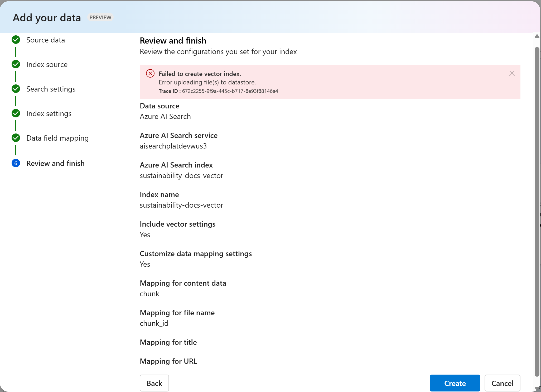The width and height of the screenshot is (541, 392).
Task: Navigate to the Search settings step
Action: [51, 89]
